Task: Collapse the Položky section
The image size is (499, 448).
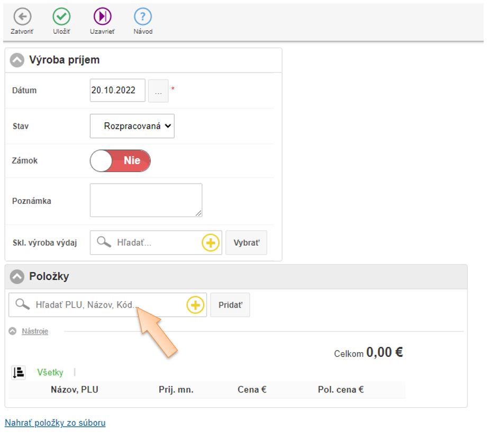Action: click(x=17, y=276)
